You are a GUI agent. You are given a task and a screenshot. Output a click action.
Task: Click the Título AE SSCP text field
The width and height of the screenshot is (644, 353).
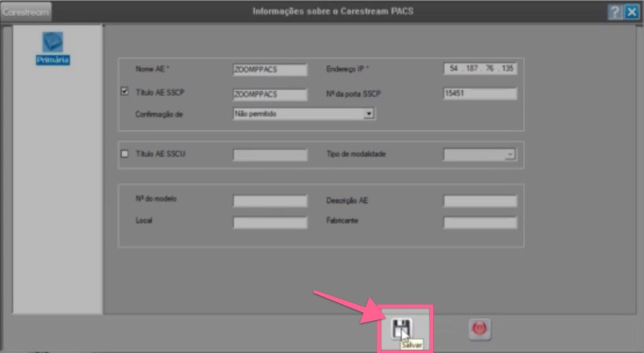click(270, 94)
